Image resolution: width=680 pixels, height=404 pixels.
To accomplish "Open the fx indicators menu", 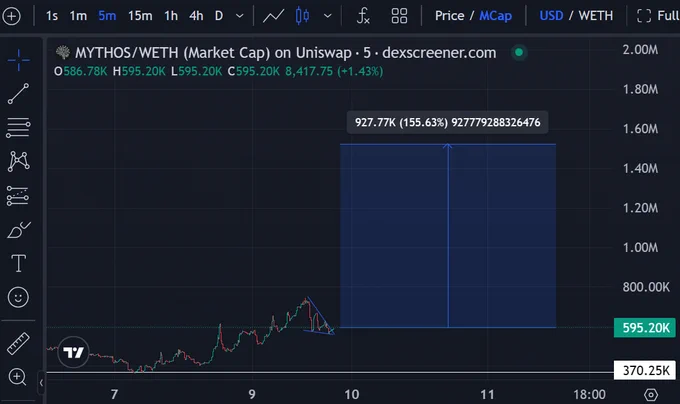I will 363,16.
